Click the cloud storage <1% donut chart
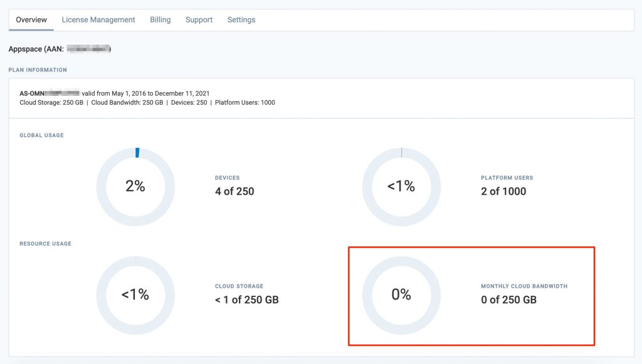 (x=135, y=295)
